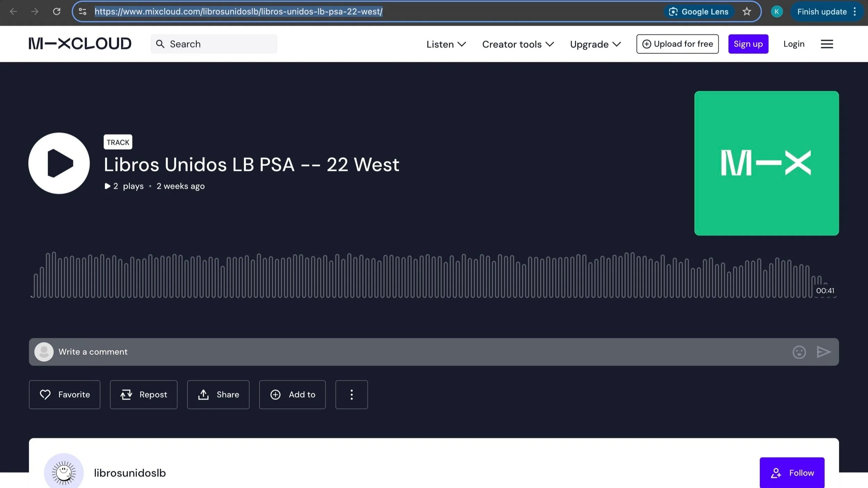868x488 pixels.
Task: Click the site information icon
Action: [83, 12]
